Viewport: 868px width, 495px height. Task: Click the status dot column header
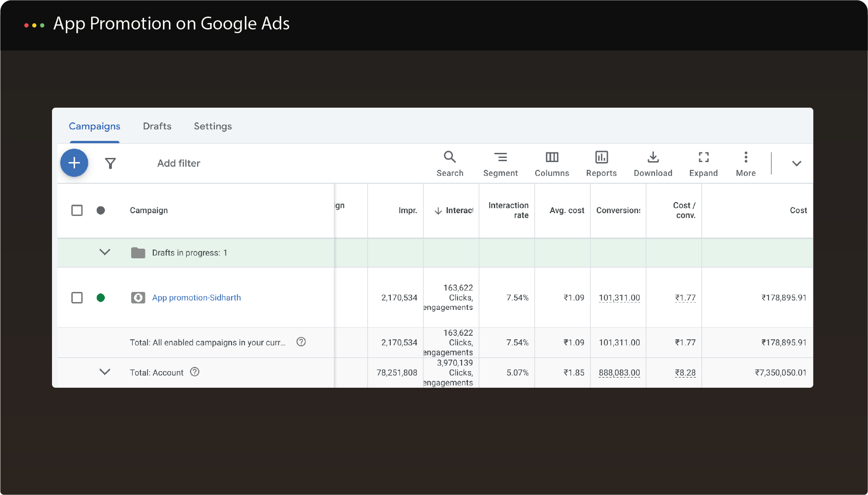coord(101,210)
